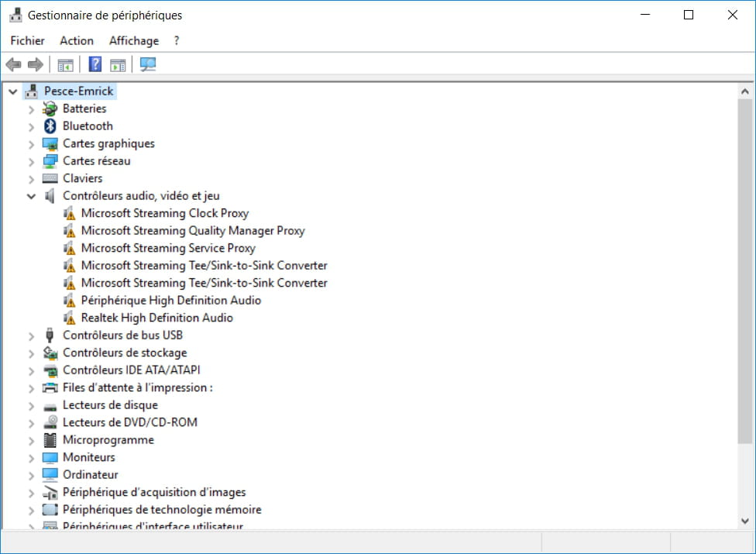Click the Microprogramme chip icon

(x=50, y=440)
